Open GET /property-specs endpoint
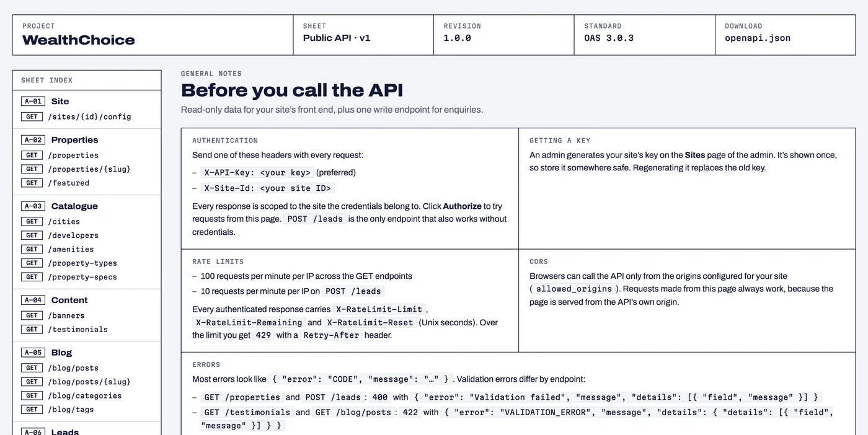This screenshot has width=868, height=435. (x=69, y=277)
